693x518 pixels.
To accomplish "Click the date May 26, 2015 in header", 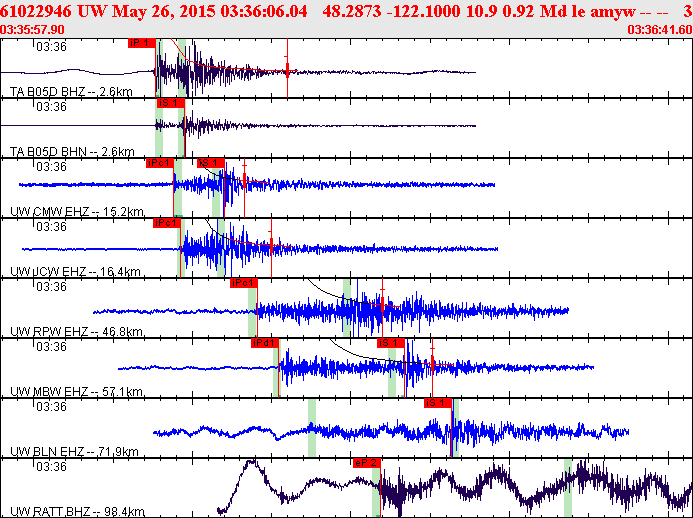I will (x=164, y=11).
